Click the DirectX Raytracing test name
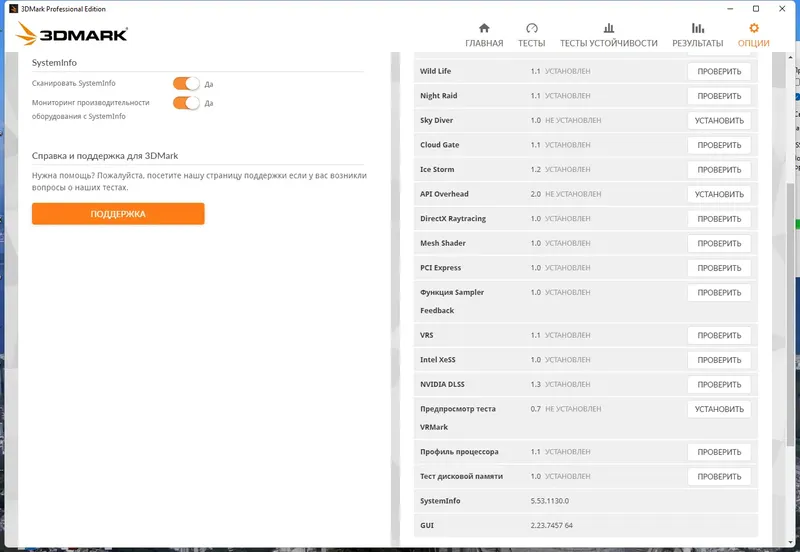Image resolution: width=800 pixels, height=552 pixels. [x=453, y=218]
